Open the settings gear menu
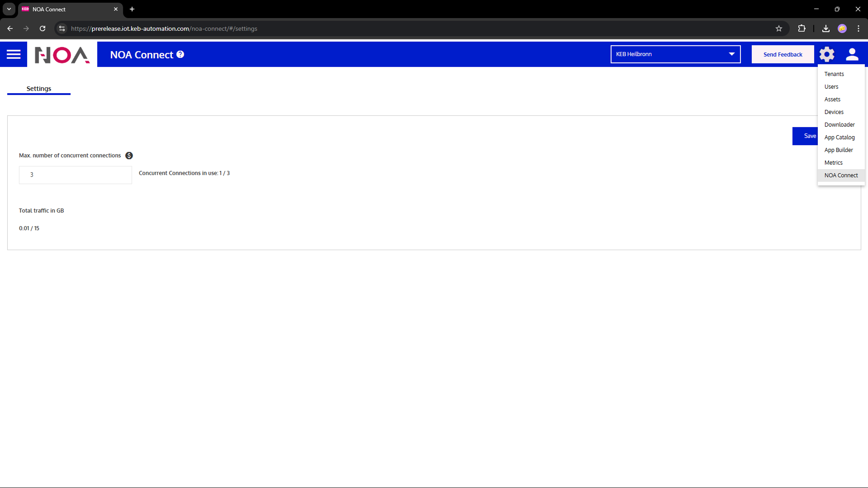This screenshot has height=488, width=868. click(x=826, y=54)
